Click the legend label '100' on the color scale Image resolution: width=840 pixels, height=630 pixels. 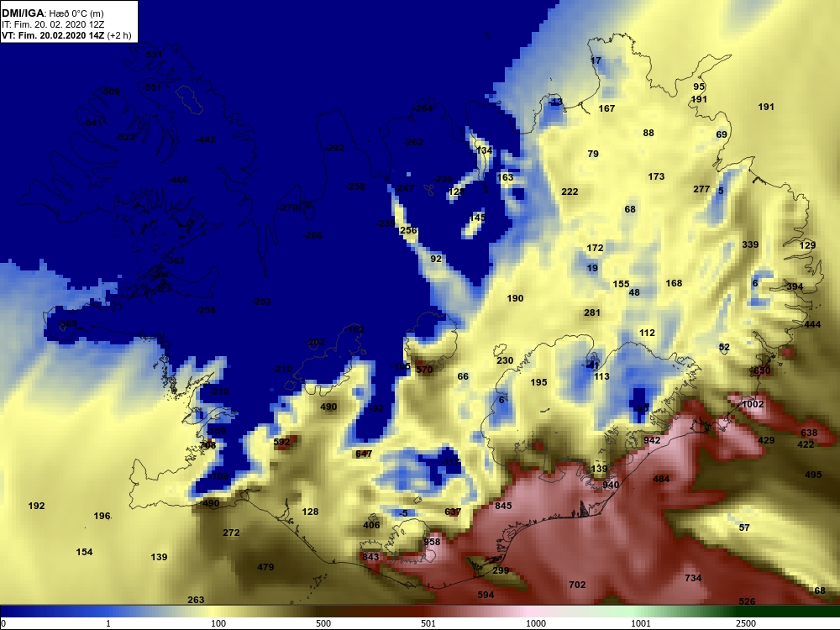click(x=218, y=623)
